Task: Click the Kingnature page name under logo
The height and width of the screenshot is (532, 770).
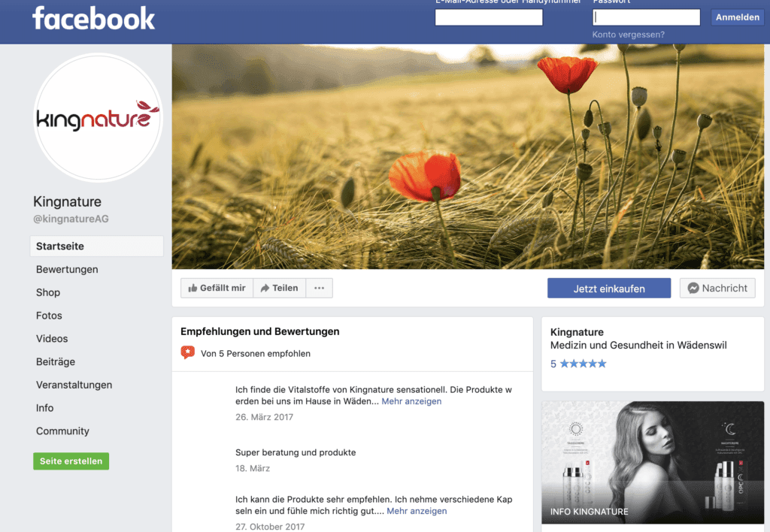Action: (67, 201)
